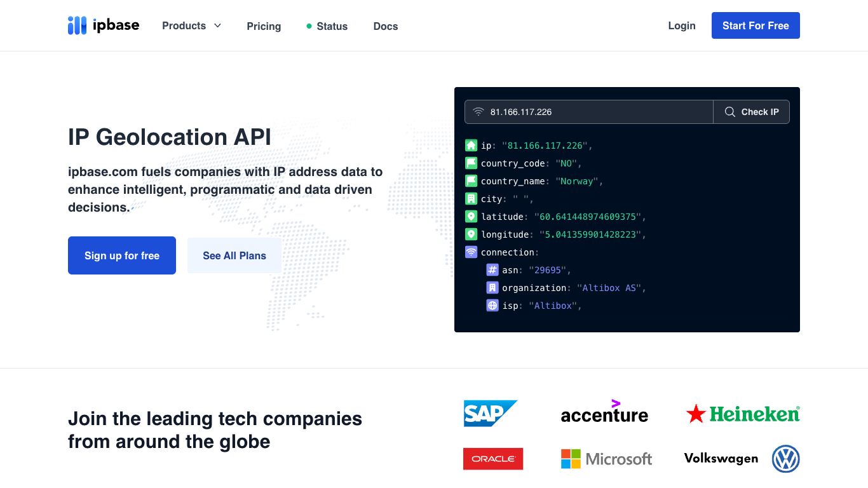Click the "Altibox AS" organization value
The height and width of the screenshot is (488, 868).
(608, 288)
